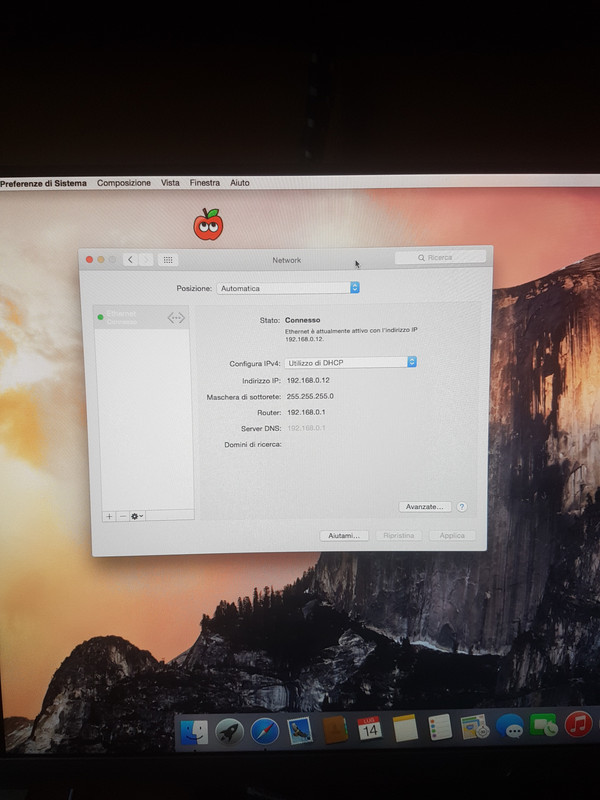Open the Notes app in the dock
The image size is (600, 800).
tap(405, 728)
